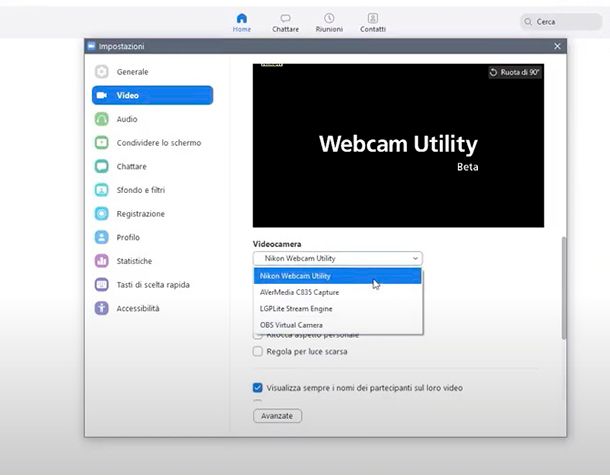
Task: Close the Impostazioni window
Action: click(x=557, y=46)
